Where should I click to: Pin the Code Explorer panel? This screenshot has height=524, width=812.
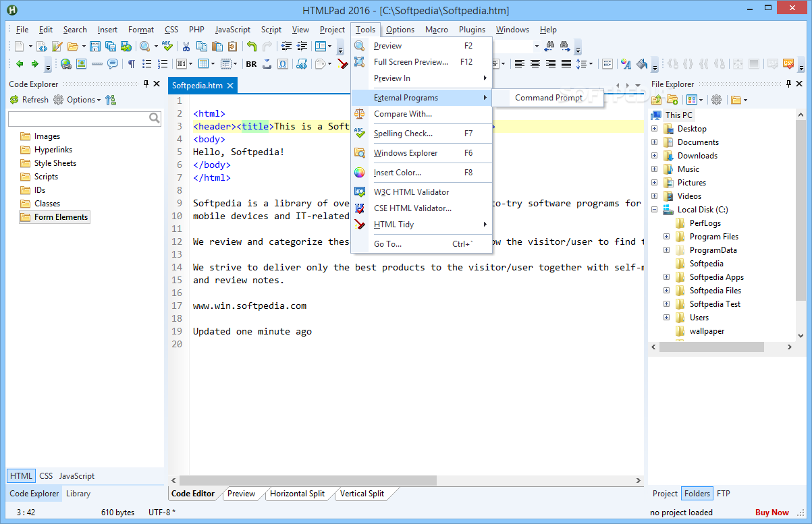coord(146,84)
